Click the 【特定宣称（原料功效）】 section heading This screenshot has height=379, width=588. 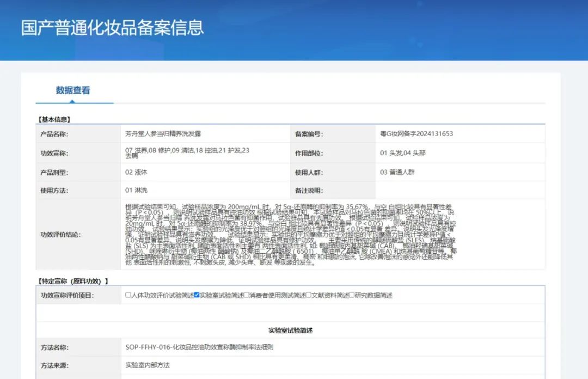(x=73, y=281)
